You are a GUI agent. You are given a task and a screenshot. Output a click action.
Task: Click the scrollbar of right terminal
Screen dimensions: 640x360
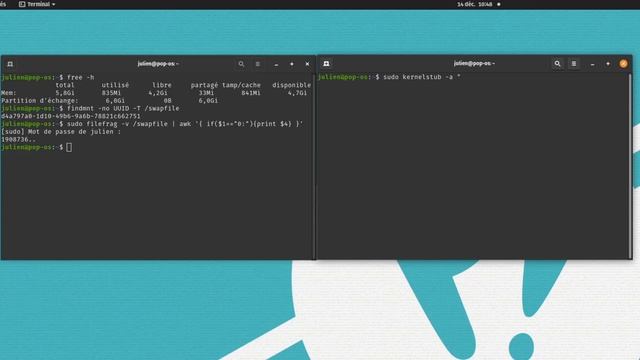[630, 165]
